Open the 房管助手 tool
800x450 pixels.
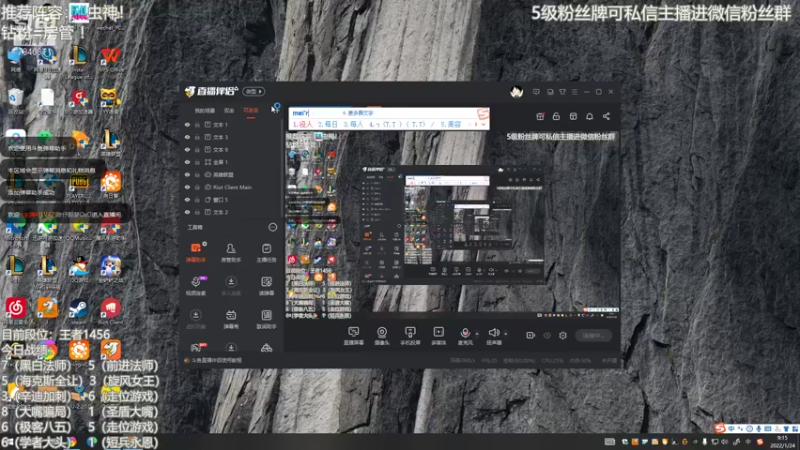(231, 252)
